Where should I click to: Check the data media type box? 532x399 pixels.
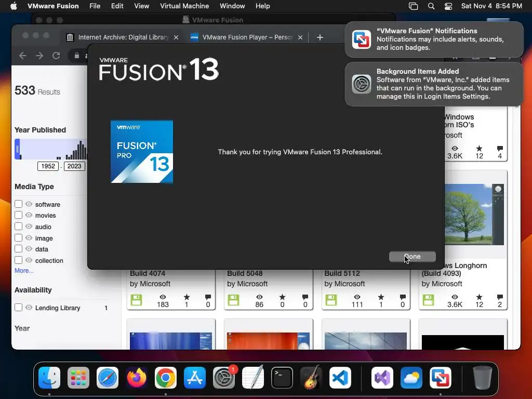click(18, 249)
